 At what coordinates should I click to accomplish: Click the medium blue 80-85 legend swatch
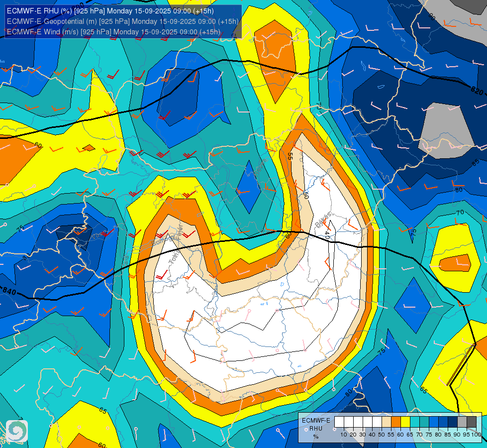pyautogui.click(x=443, y=422)
